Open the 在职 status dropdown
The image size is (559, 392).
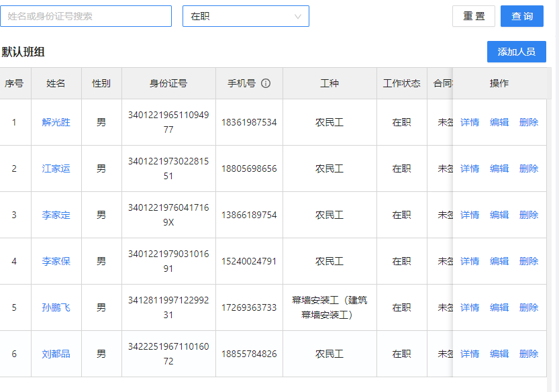pyautogui.click(x=246, y=16)
